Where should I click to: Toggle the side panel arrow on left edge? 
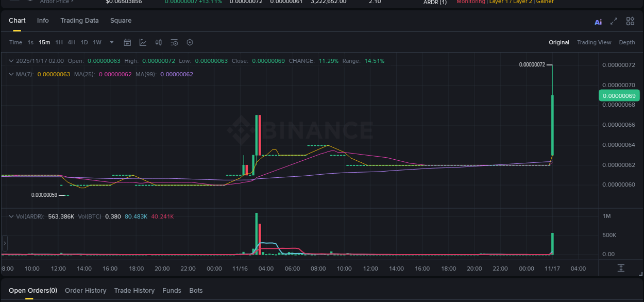(4, 243)
